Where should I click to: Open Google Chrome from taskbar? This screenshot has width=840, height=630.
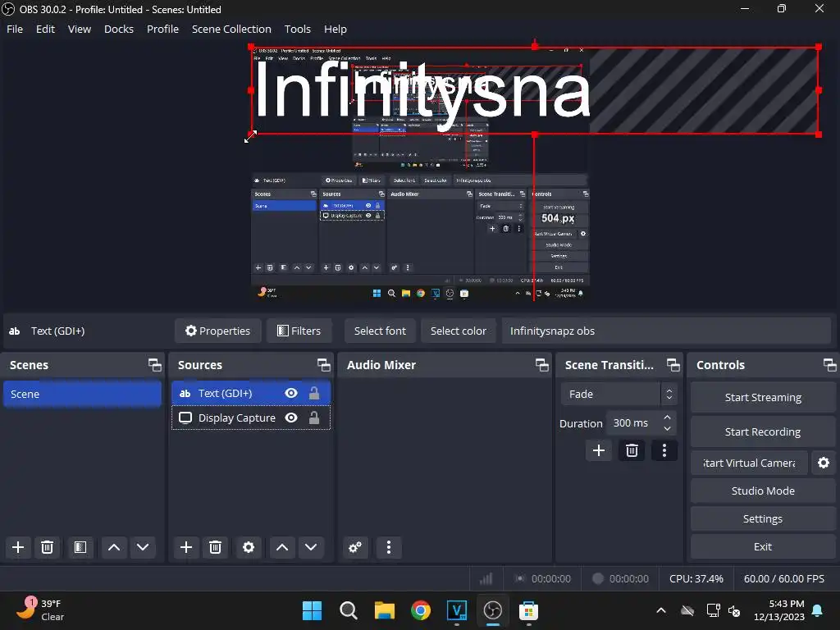pos(421,610)
